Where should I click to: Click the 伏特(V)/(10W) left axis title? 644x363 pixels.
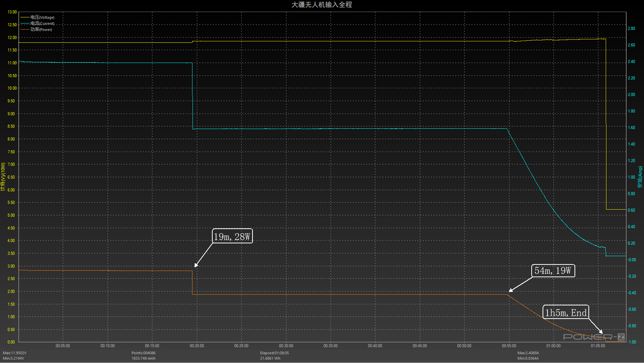3,177
